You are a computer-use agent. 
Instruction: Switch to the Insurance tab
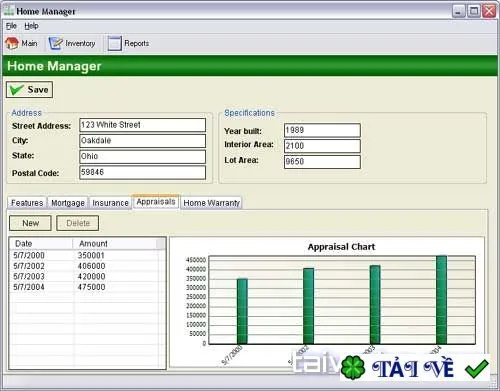110,203
